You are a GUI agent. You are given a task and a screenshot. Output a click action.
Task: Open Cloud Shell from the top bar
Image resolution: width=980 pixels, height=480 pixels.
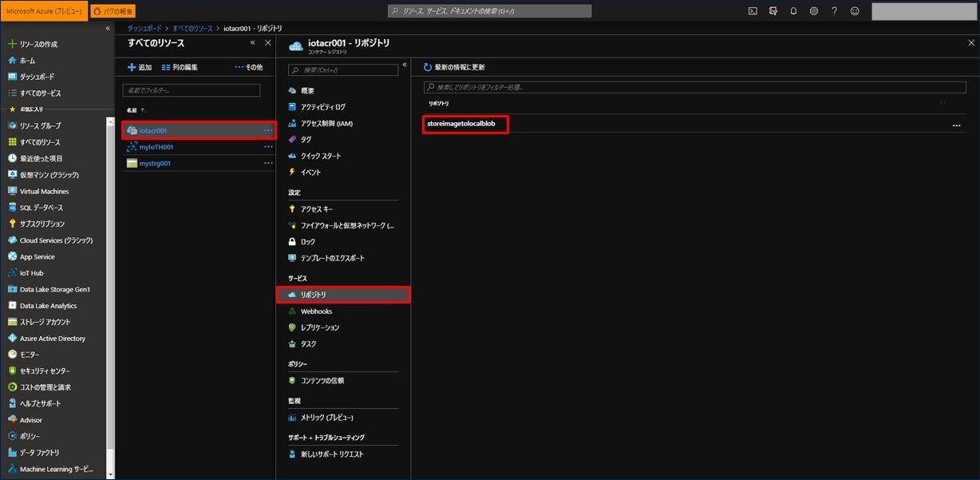[753, 11]
